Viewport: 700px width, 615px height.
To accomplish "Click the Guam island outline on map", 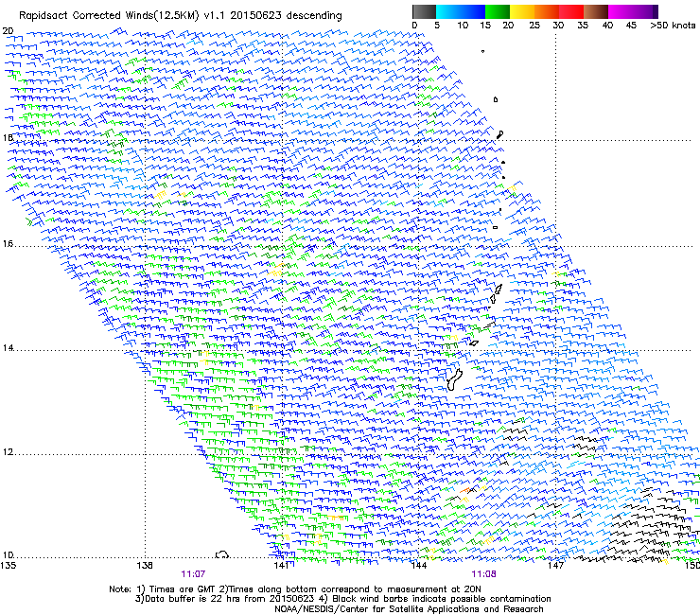I will click(454, 380).
